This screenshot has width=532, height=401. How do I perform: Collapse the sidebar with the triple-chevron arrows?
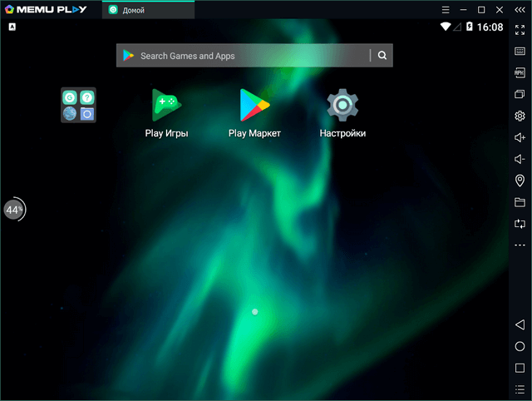[x=520, y=9]
